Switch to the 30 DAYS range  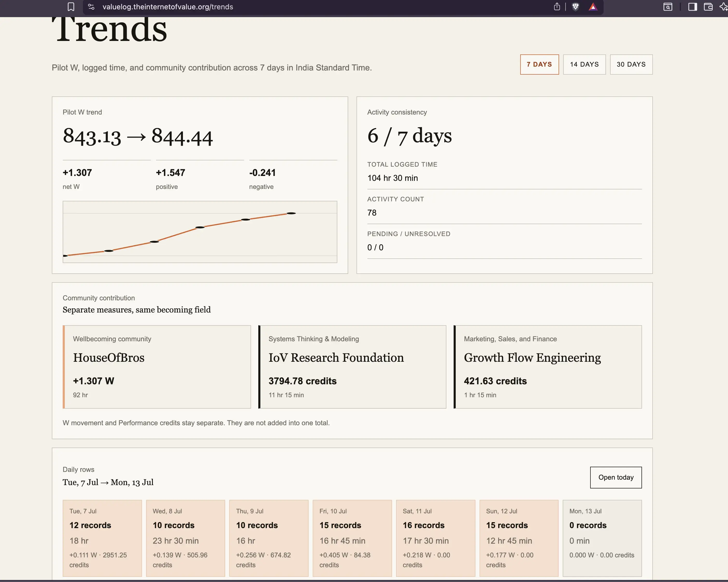click(631, 64)
